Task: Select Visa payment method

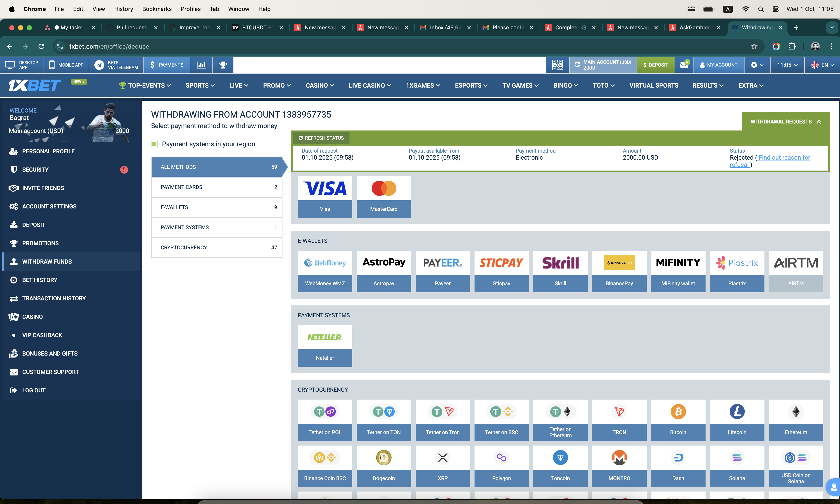Action: click(325, 197)
